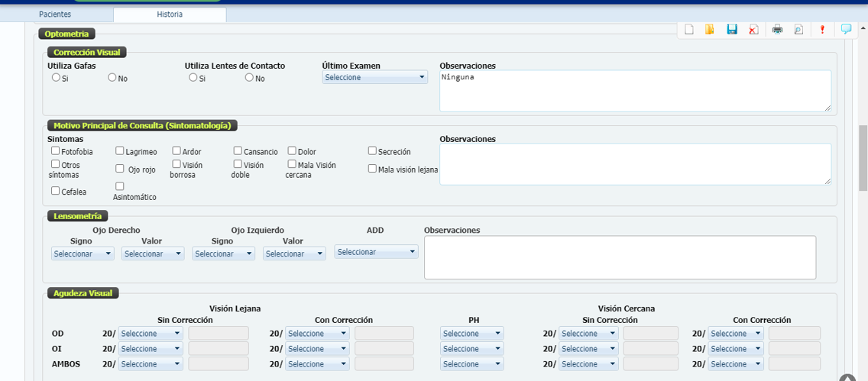
Task: Expand the ADD dropdown in Lensometría
Action: tap(376, 252)
